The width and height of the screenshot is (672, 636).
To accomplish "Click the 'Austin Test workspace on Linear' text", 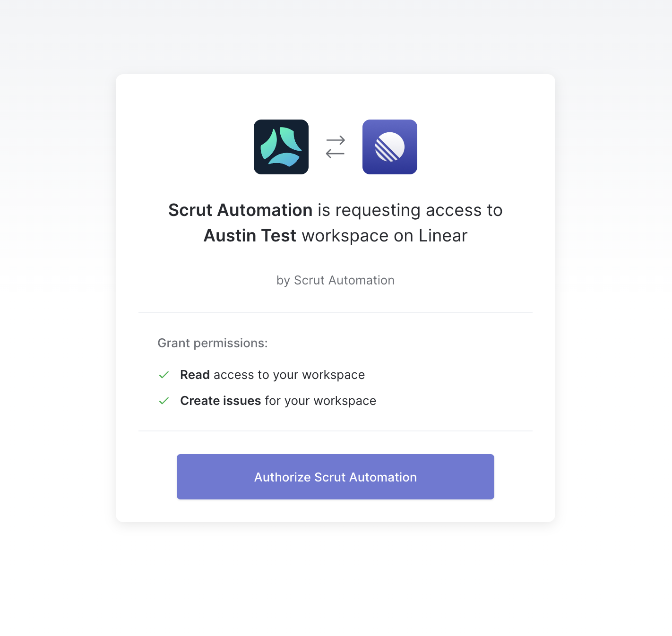I will [x=336, y=236].
